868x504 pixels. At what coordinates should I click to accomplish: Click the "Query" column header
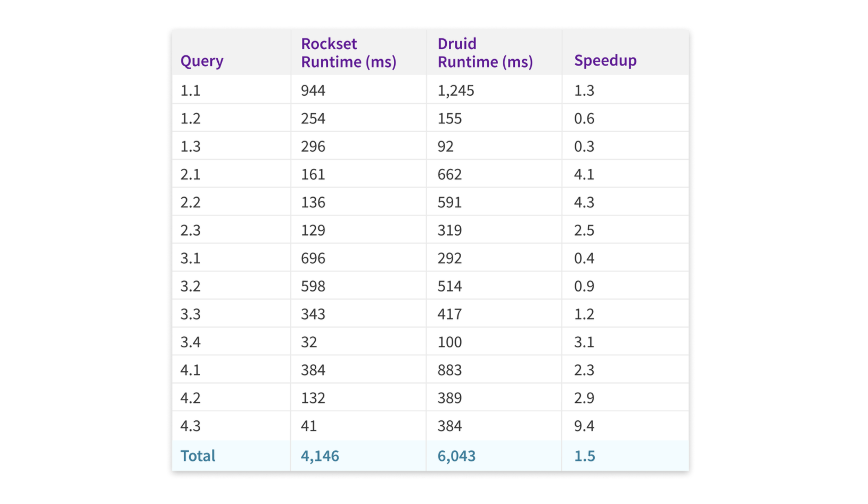(x=202, y=61)
